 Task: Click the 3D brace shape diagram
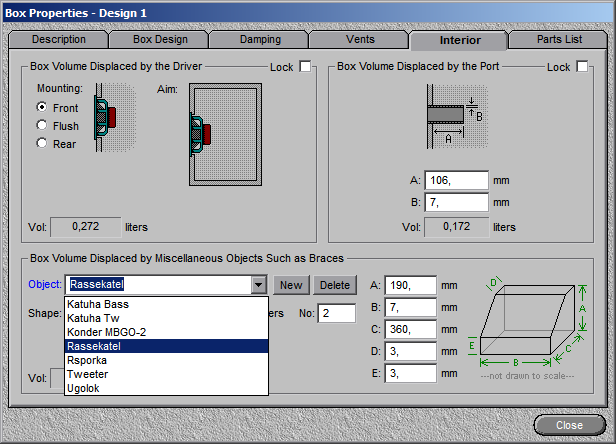(528, 323)
